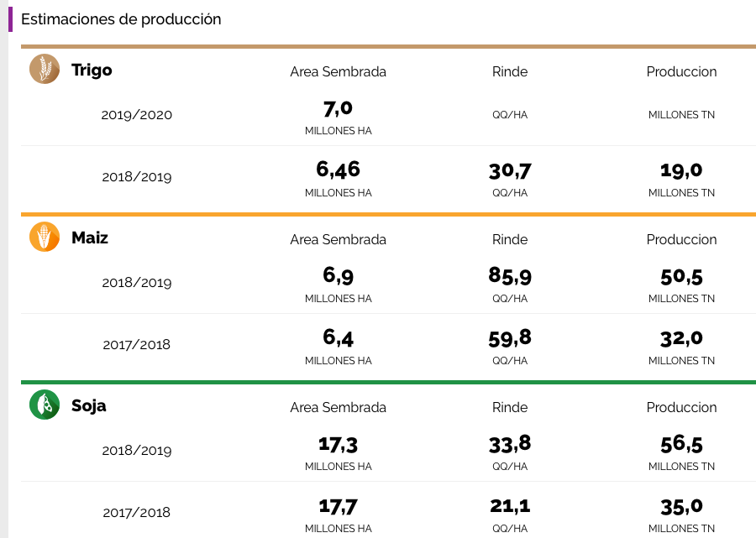Click Area Sembrada header in Trigo
Image resolution: width=756 pixels, height=538 pixels.
coord(338,71)
